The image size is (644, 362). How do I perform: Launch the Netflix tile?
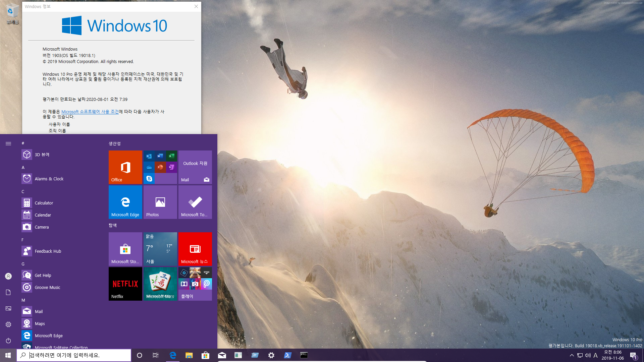(x=125, y=284)
